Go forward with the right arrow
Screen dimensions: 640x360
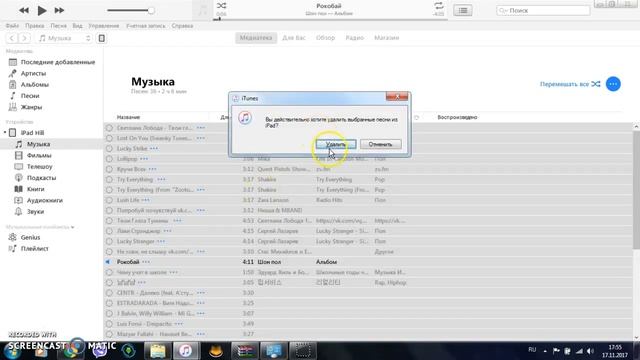[x=24, y=38]
